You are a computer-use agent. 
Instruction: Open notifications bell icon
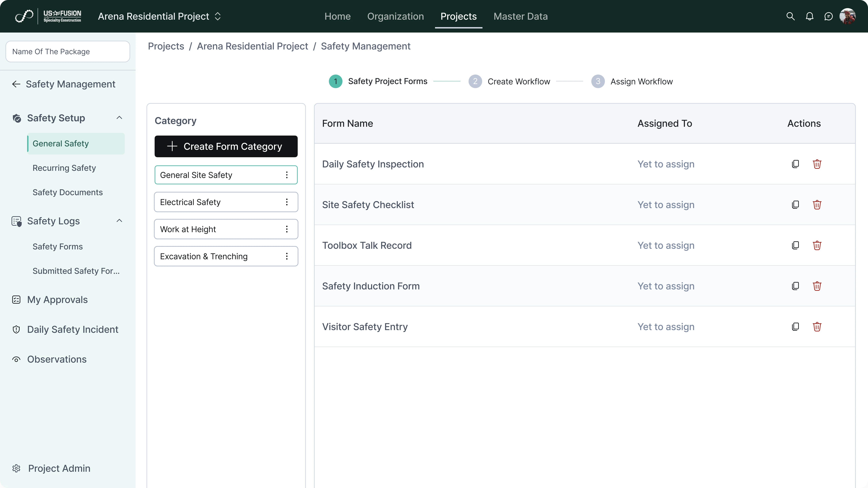coord(809,16)
